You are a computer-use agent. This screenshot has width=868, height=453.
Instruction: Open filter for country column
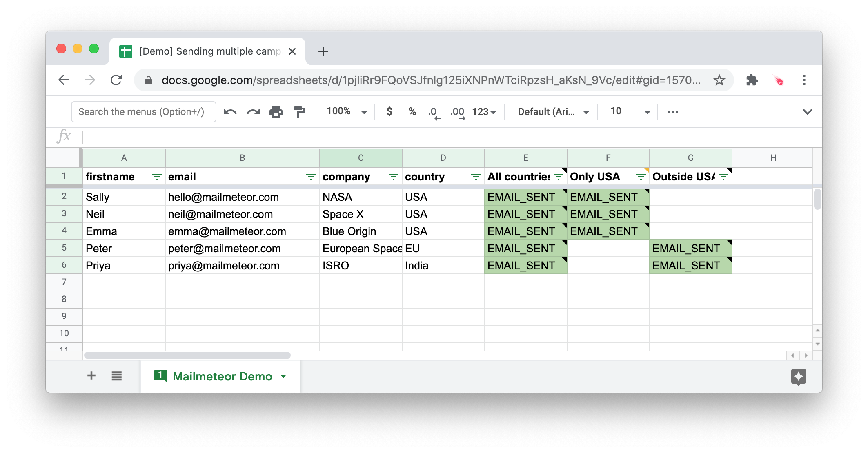[476, 177]
